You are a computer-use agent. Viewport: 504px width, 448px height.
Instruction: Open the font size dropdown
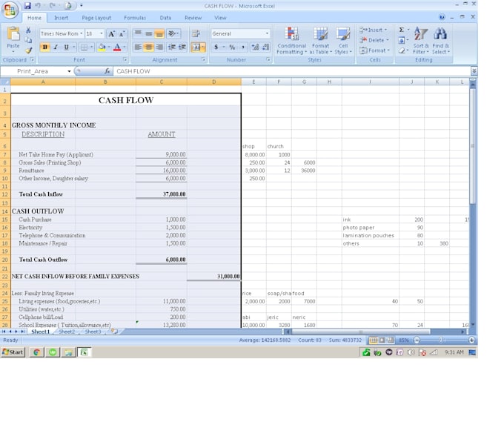coord(102,34)
